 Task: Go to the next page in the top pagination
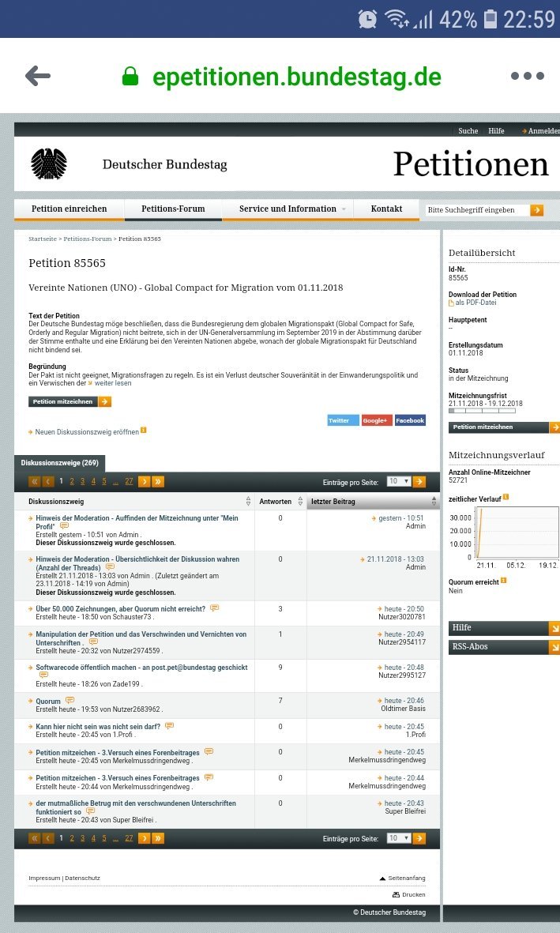click(x=145, y=481)
